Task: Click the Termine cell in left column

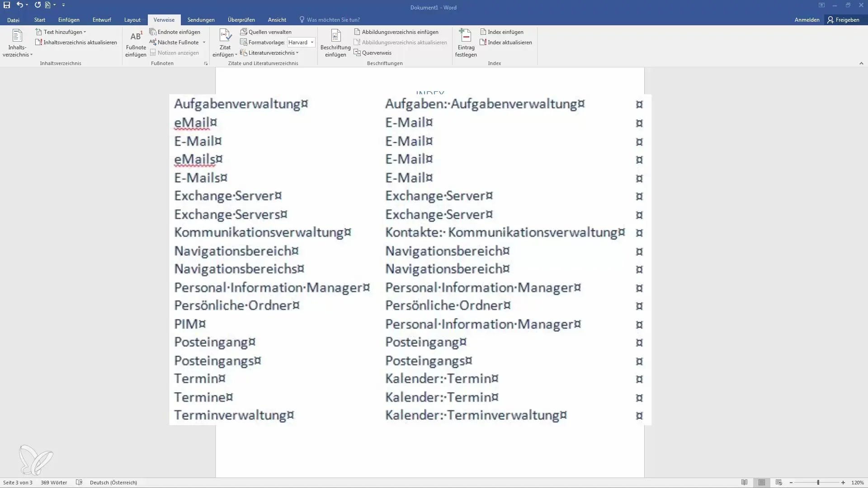Action: pyautogui.click(x=203, y=397)
